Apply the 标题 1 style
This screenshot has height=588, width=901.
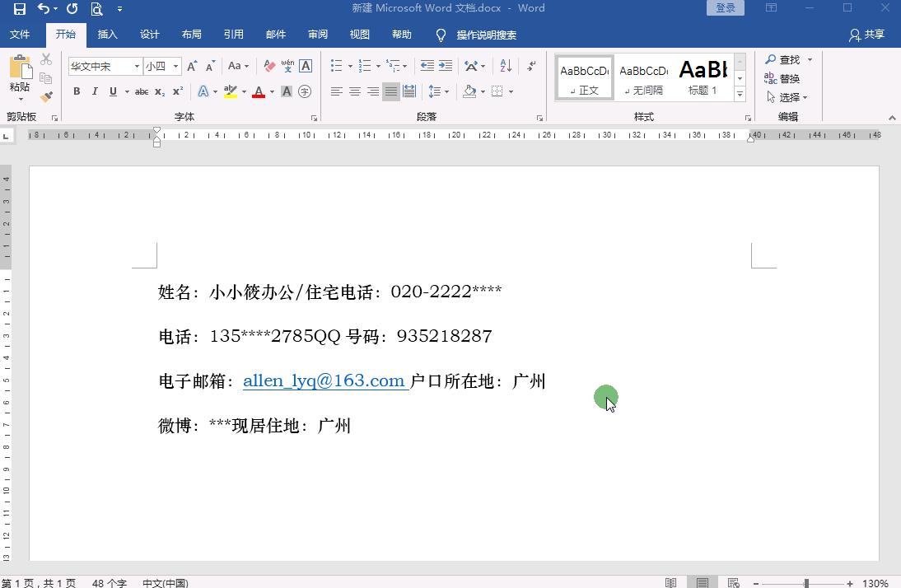pos(703,77)
